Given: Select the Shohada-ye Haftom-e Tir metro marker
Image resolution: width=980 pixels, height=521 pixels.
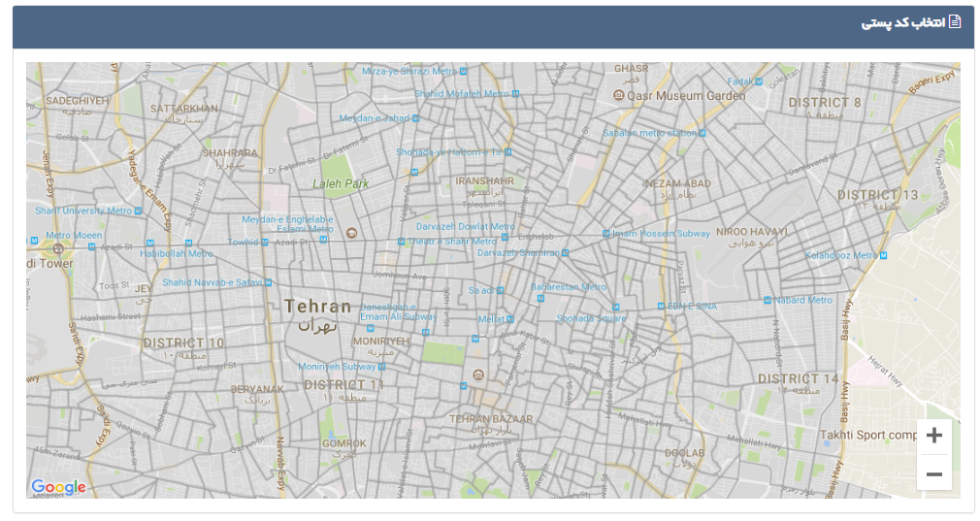Looking at the screenshot, I should (x=508, y=152).
